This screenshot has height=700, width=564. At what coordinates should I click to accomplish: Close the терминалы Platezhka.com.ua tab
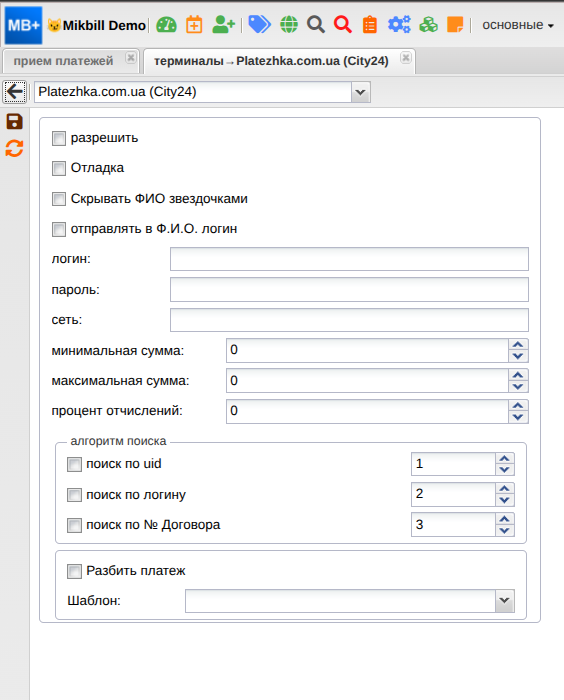point(405,58)
